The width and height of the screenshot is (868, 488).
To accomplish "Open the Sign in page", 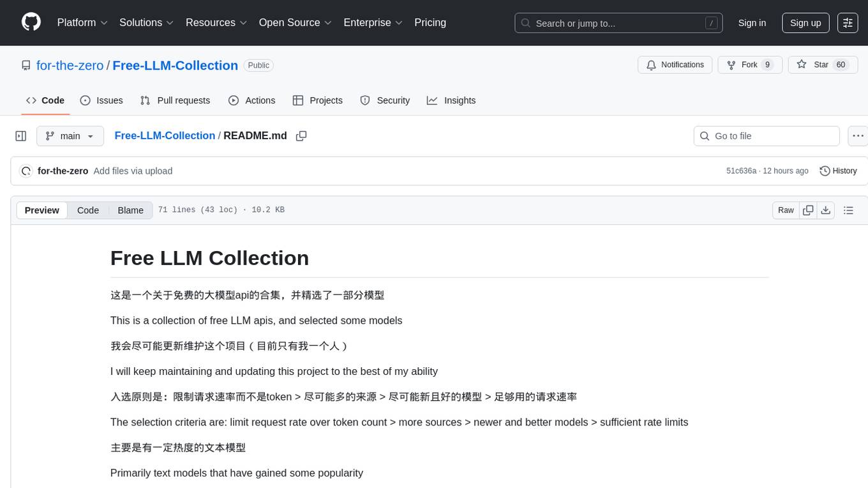I will click(752, 23).
